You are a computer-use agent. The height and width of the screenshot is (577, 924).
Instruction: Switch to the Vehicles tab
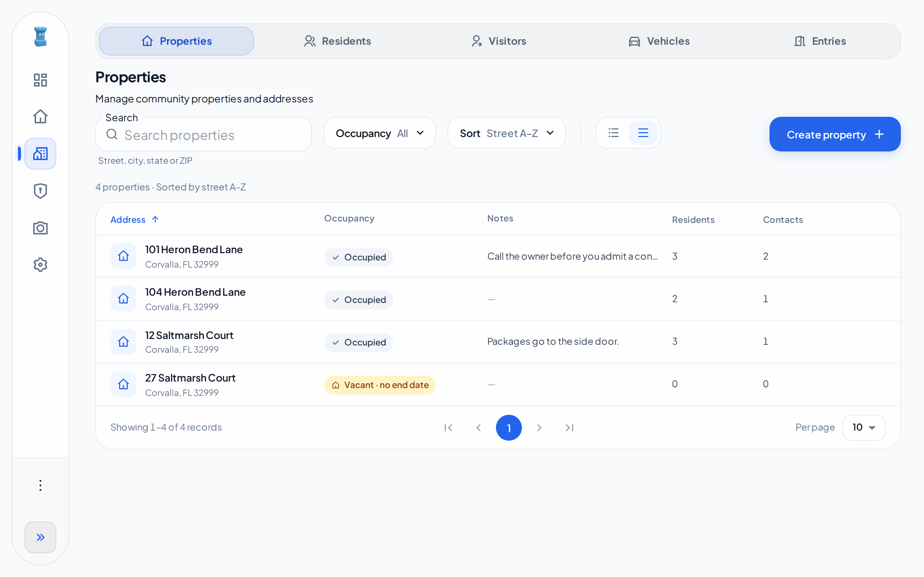(x=659, y=41)
